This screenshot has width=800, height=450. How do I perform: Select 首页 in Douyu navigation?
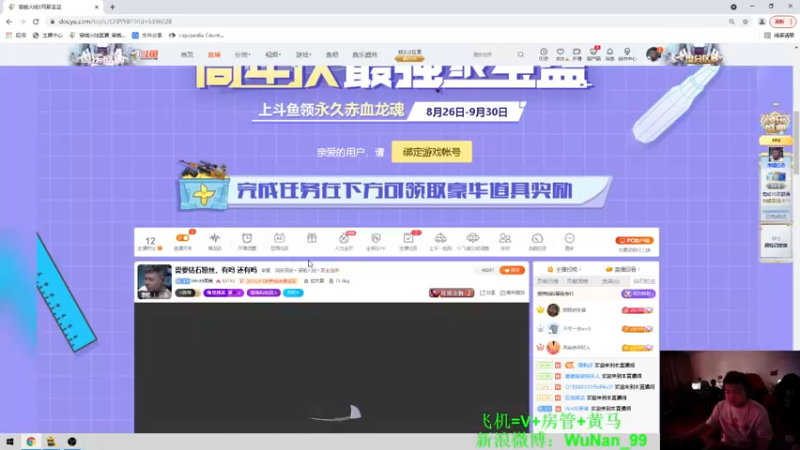coord(187,55)
